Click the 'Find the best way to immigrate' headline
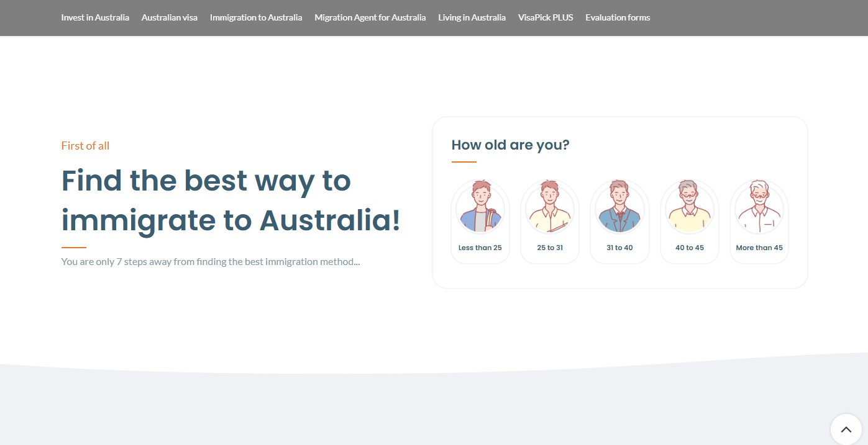The image size is (868, 445). (x=231, y=200)
